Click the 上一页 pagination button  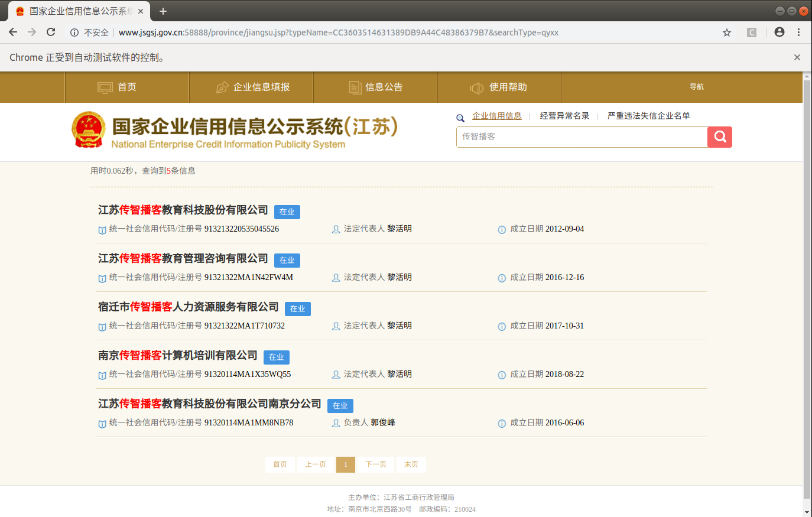click(316, 464)
